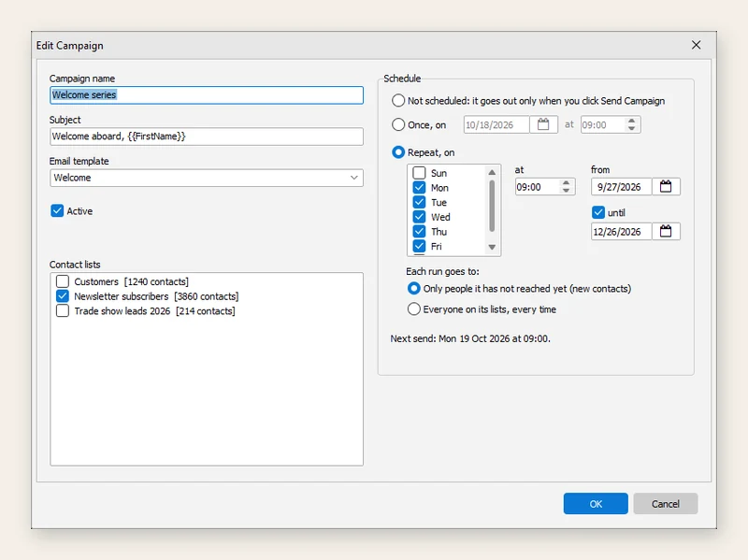Uncheck Wed in the repeat days
Image resolution: width=748 pixels, height=560 pixels.
(419, 217)
